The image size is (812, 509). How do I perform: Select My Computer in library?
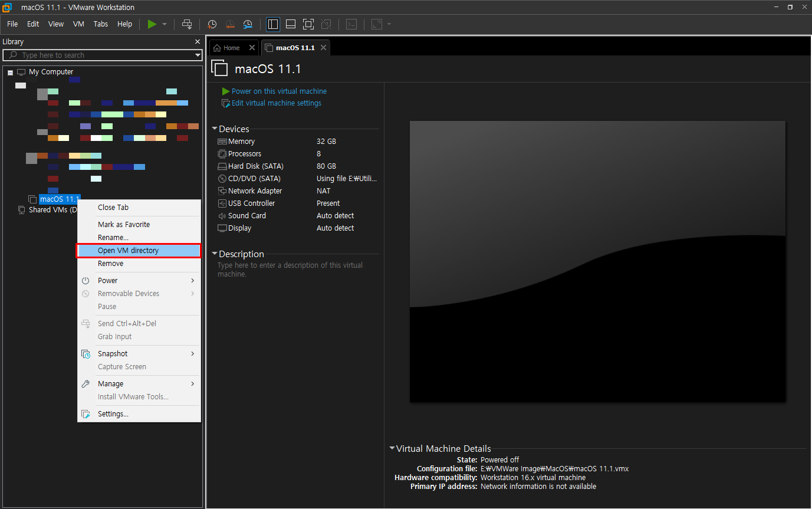pos(51,72)
